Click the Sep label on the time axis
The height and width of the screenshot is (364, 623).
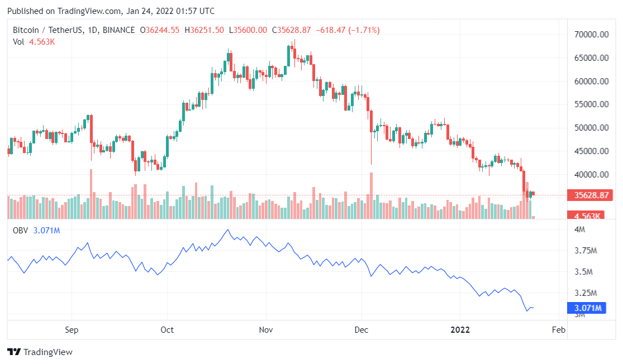(x=72, y=329)
